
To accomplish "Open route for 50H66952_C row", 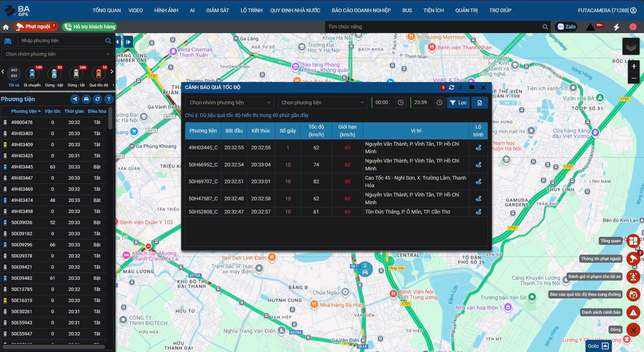I will click(478, 165).
